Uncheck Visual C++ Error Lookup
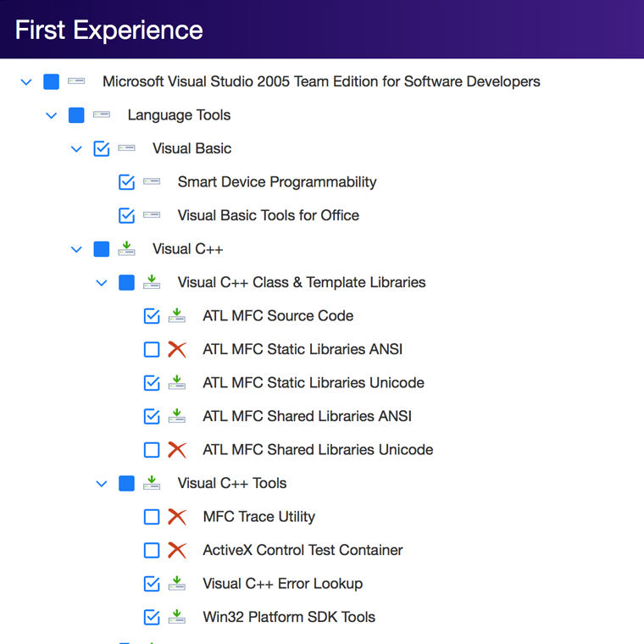The height and width of the screenshot is (644, 644). pyautogui.click(x=152, y=584)
